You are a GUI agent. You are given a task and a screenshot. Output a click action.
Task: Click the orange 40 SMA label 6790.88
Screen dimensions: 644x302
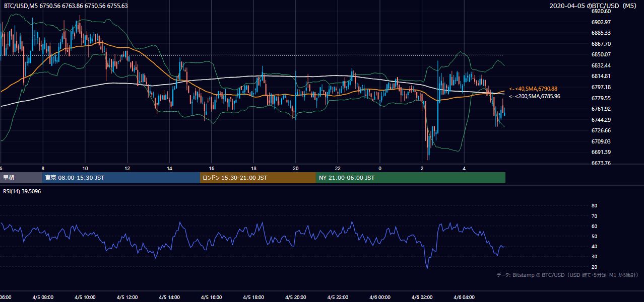(533, 89)
